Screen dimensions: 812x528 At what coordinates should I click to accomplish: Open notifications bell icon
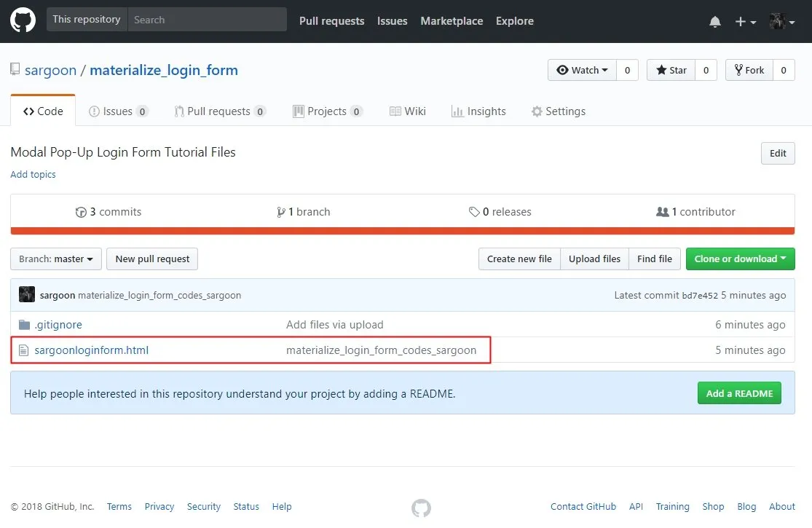pyautogui.click(x=714, y=21)
